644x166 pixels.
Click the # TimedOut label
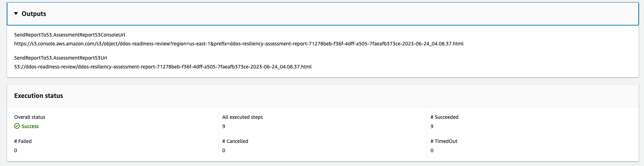click(444, 141)
